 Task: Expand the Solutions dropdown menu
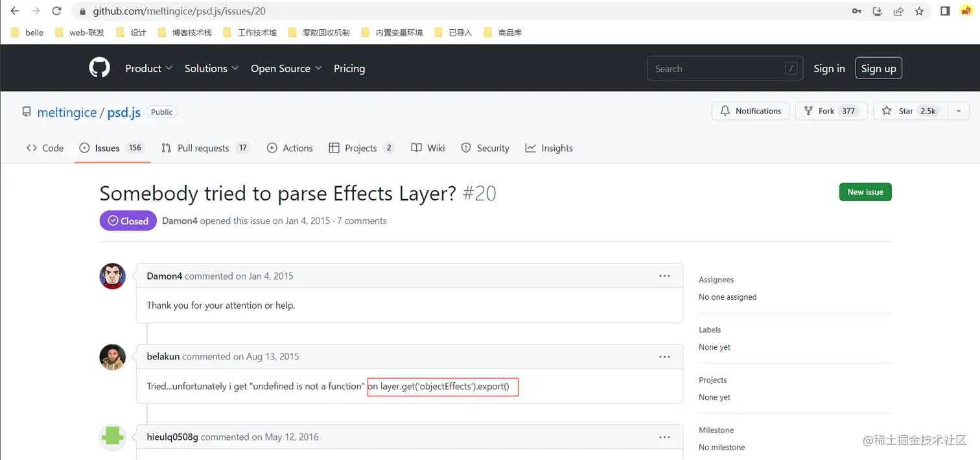click(x=212, y=68)
